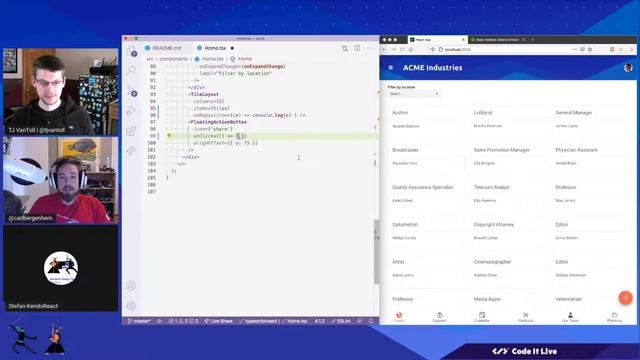
Task: Open the Live Share activity bar icon
Action: pos(131,151)
